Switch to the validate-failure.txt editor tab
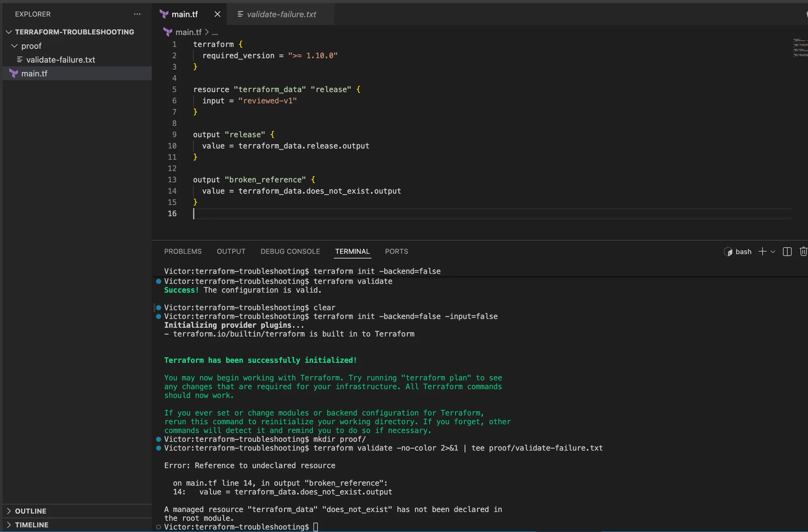This screenshot has width=808, height=532. [281, 14]
